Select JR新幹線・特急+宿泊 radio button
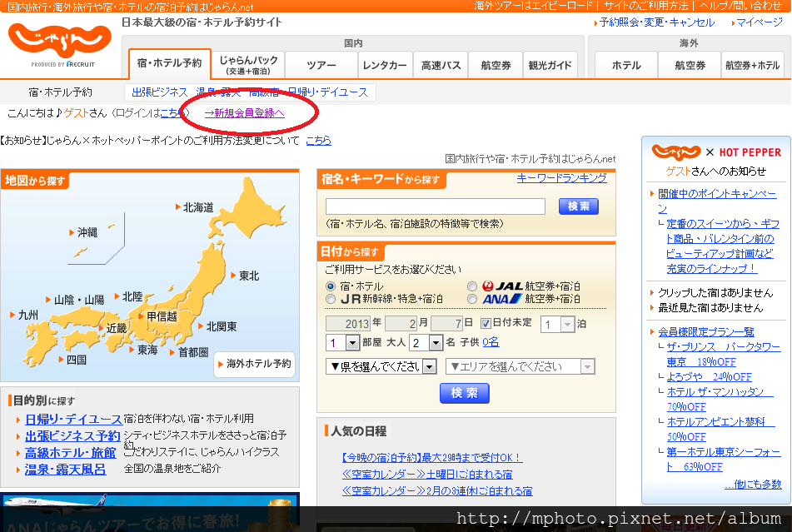Screen dimensions: 792x532 pyautogui.click(x=331, y=299)
